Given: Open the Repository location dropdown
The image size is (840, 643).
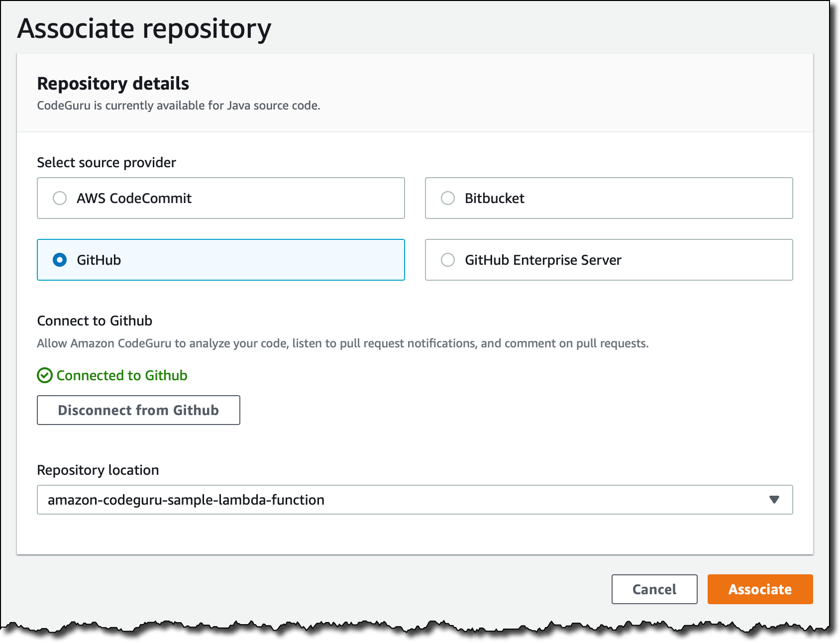Looking at the screenshot, I should (x=415, y=500).
